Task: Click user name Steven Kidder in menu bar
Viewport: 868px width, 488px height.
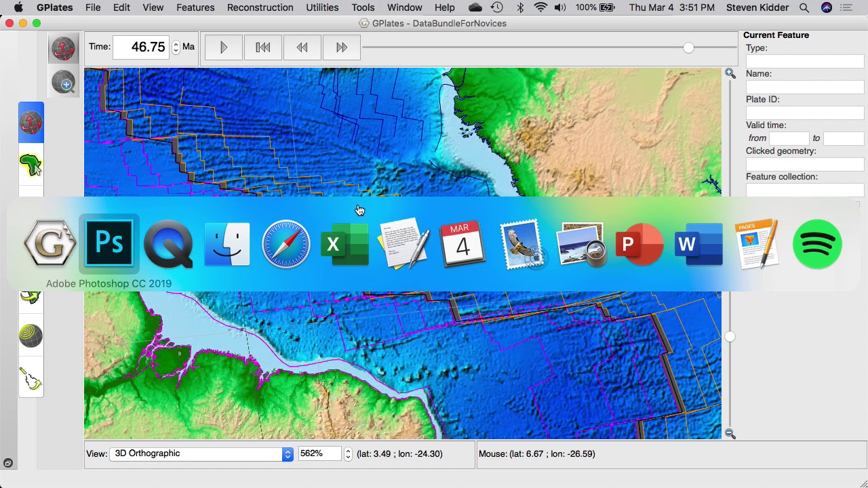Action: [x=757, y=7]
